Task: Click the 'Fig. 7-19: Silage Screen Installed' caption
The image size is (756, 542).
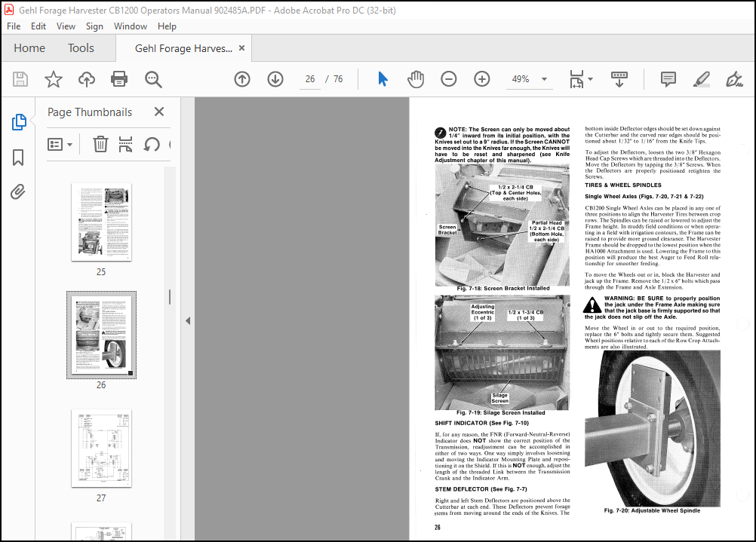Action: tap(500, 412)
